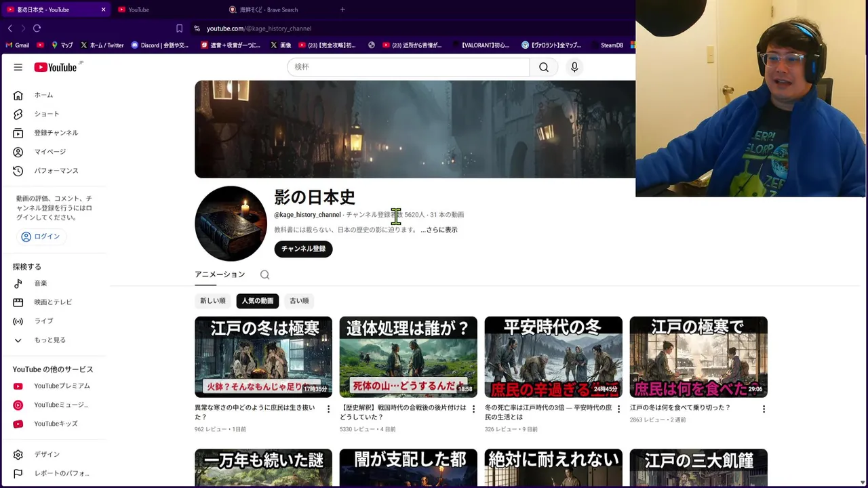Screen dimensions: 868x488
Task: Bookmark the page with bookmark icon
Action: (x=179, y=28)
